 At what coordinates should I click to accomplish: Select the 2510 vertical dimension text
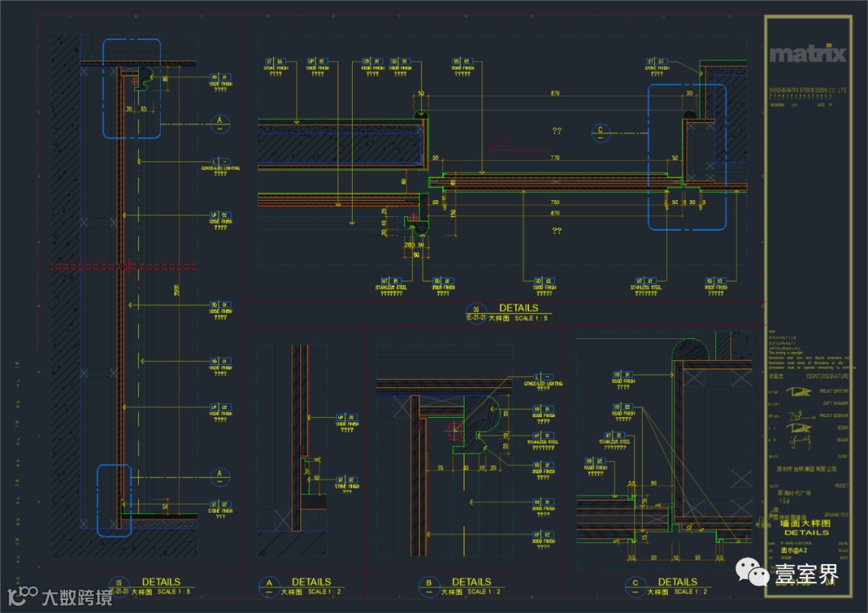tap(177, 290)
